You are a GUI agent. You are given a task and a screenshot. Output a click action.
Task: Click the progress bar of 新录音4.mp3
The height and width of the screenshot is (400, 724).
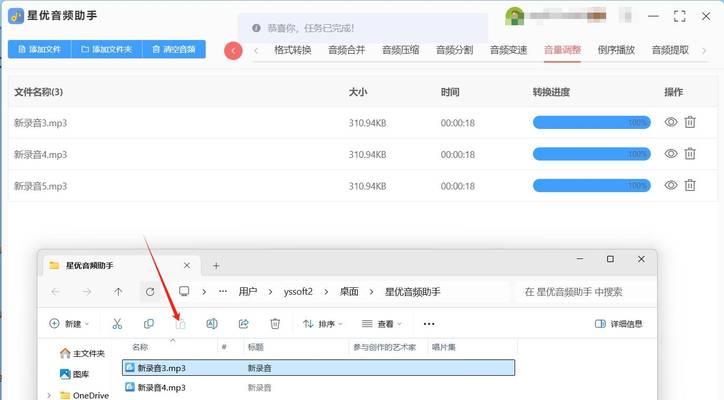(591, 154)
